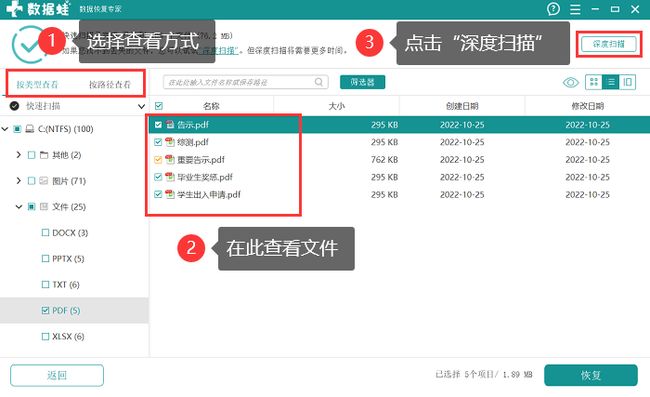Switch to detail pane view
650x397 pixels.
click(x=628, y=82)
